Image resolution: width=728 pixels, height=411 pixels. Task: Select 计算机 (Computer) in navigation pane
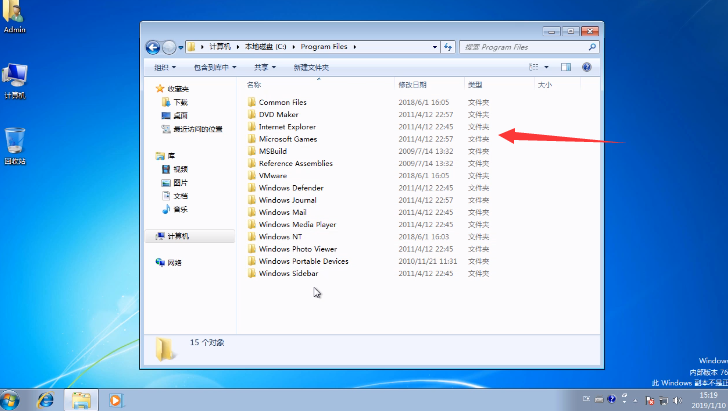coord(190,236)
